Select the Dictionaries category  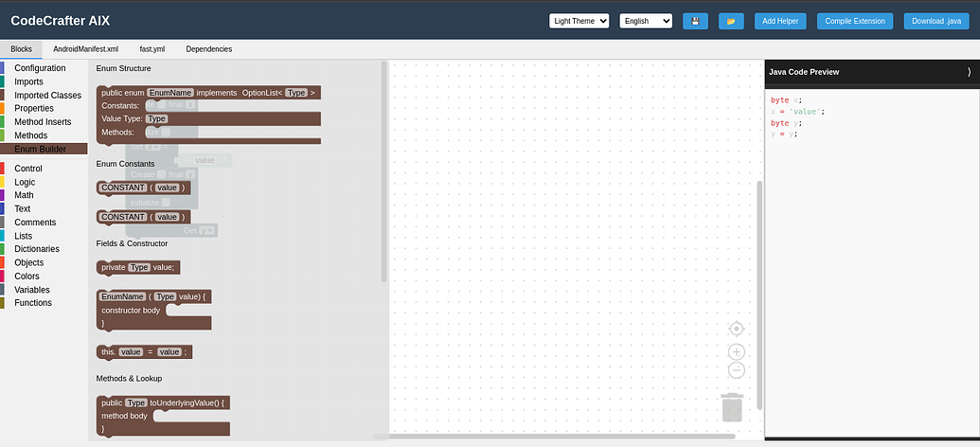point(44,249)
